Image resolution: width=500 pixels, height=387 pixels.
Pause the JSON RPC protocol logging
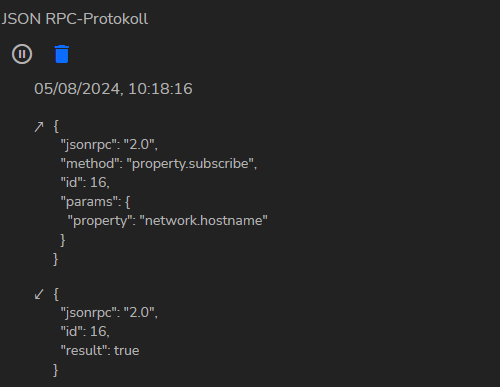click(x=22, y=54)
